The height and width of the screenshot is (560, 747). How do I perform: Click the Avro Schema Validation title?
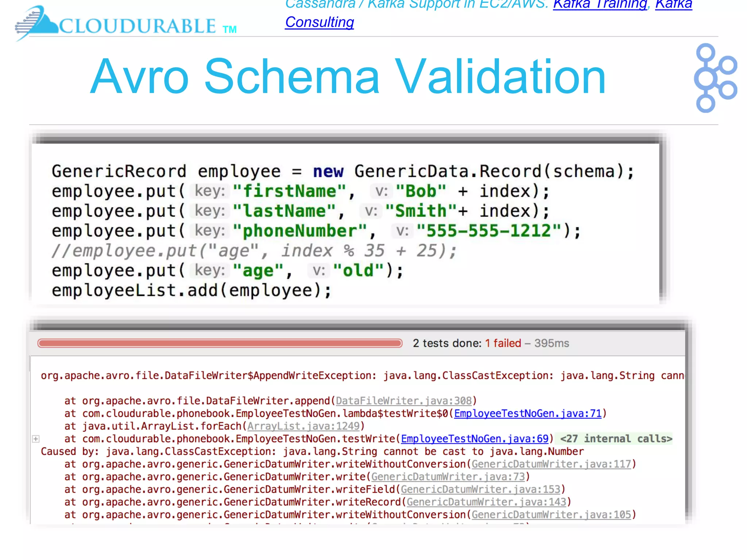348,77
